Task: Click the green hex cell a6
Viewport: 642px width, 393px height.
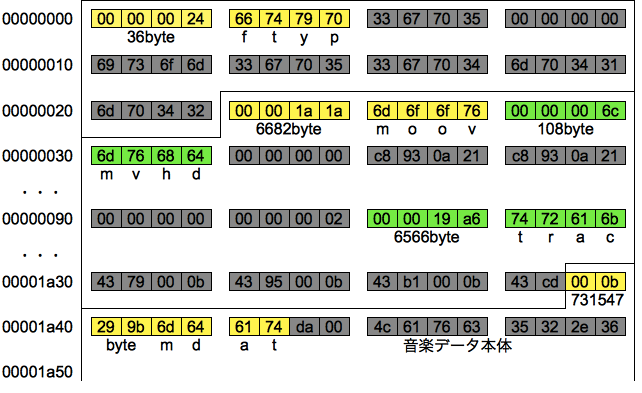Action: pos(472,219)
